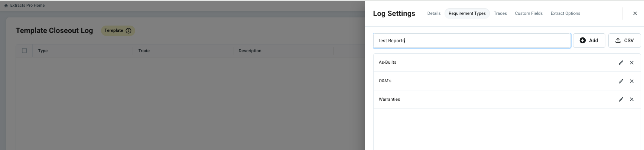Screen dimensions: 644x150
Task: Open the Custom Fields tab
Action: tap(528, 13)
